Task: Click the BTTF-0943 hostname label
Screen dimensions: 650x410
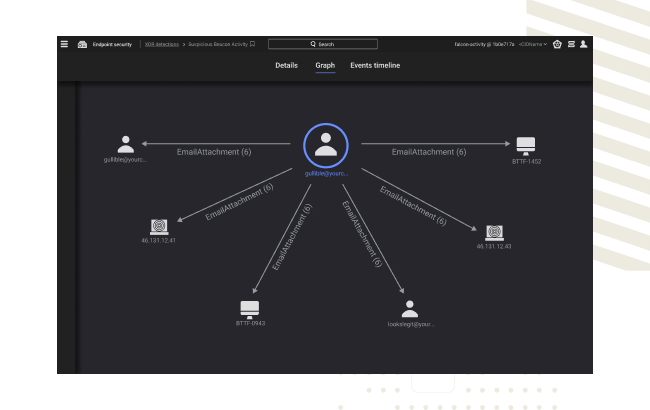Action: pyautogui.click(x=250, y=323)
